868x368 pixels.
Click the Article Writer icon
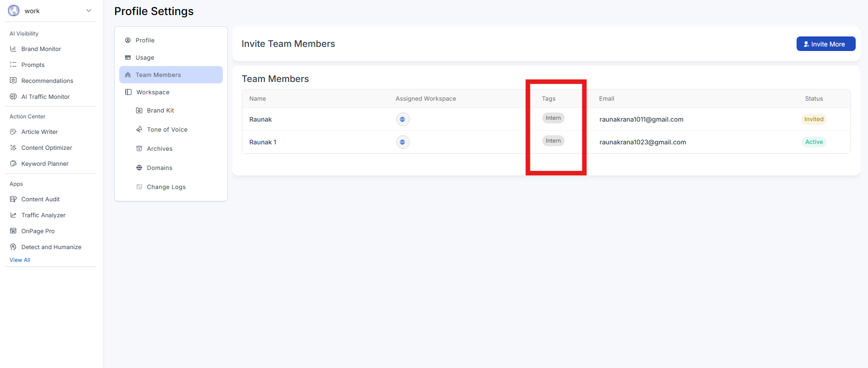pos(13,132)
